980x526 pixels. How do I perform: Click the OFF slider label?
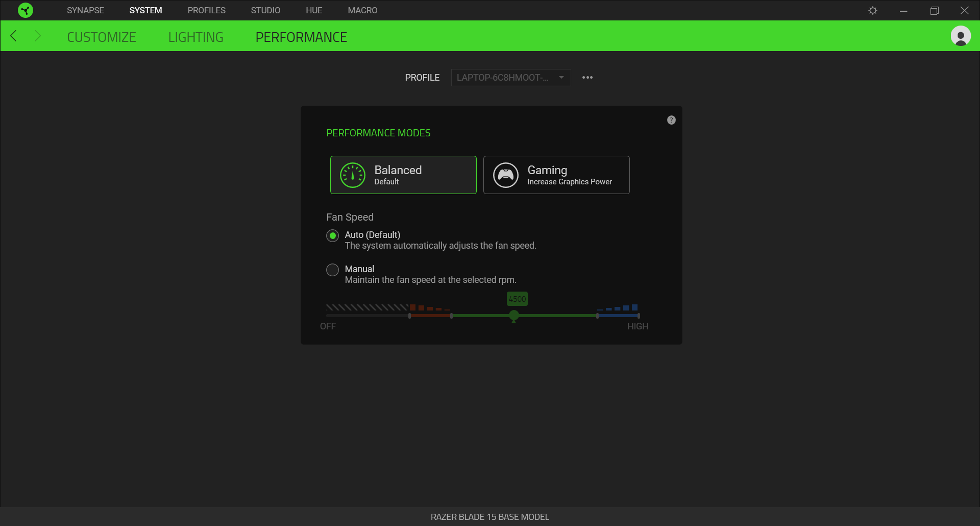coord(328,326)
